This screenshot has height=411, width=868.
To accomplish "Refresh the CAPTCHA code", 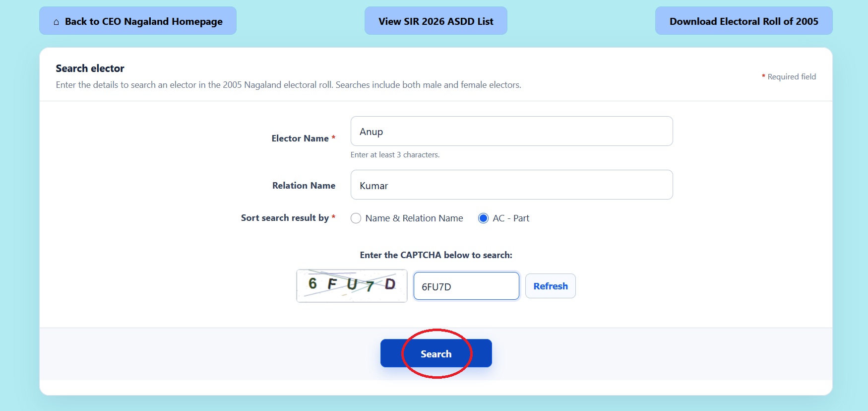I will point(551,286).
